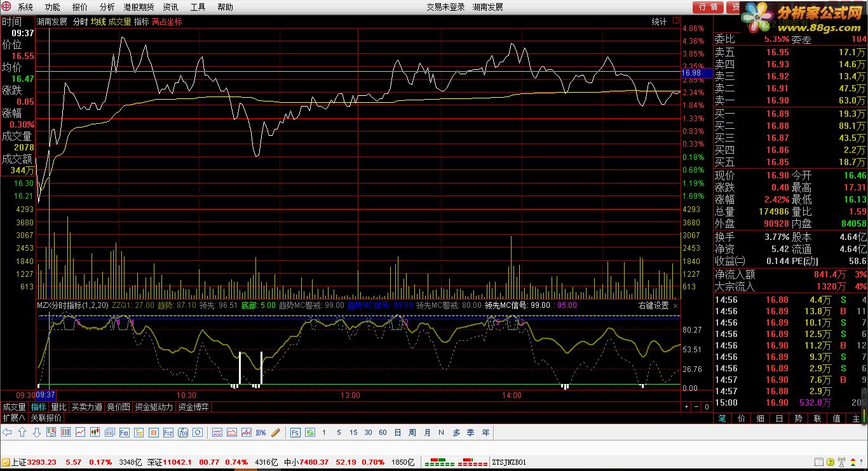This screenshot has height=471, width=868.
Task: Click the 10% scale toolbar icon
Action: (x=261, y=432)
